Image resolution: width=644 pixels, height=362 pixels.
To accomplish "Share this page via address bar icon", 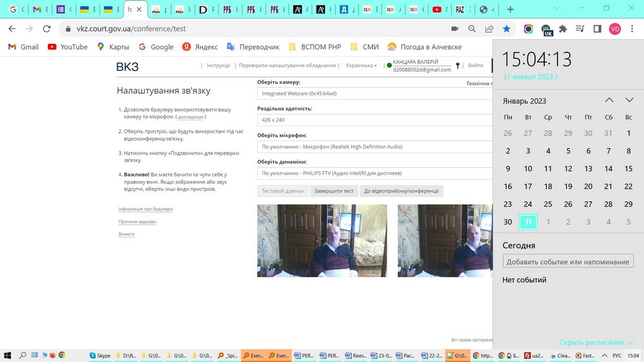I will pyautogui.click(x=489, y=29).
